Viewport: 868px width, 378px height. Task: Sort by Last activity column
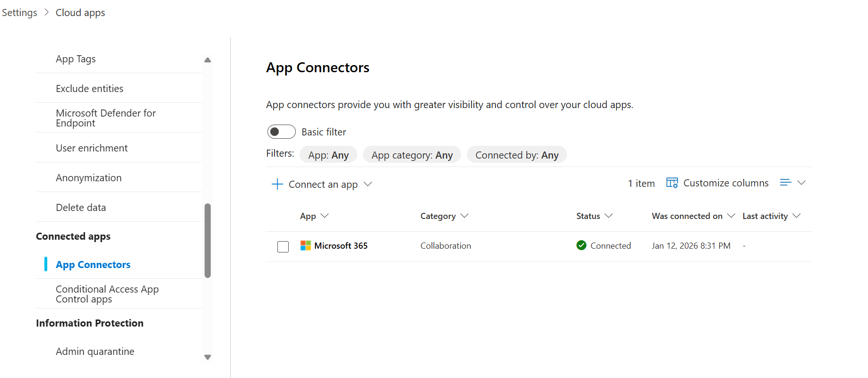771,216
